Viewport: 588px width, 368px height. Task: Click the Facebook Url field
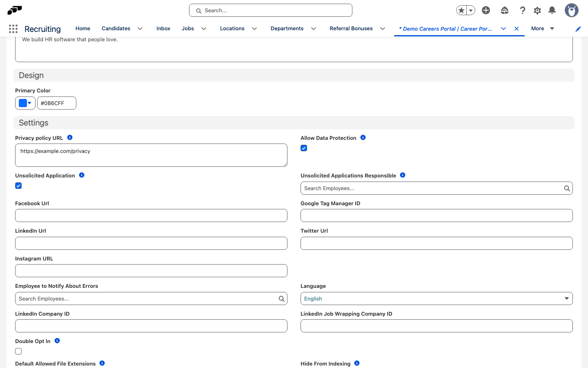pyautogui.click(x=151, y=215)
